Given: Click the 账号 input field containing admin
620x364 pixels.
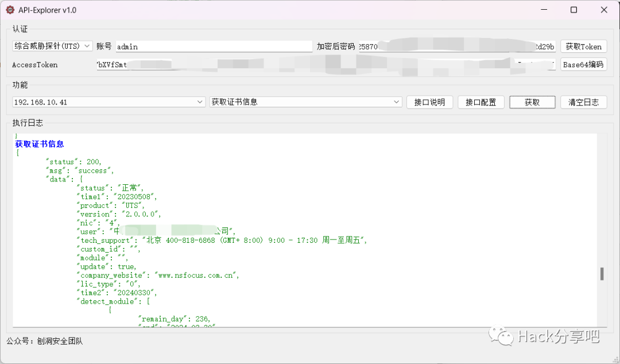Looking at the screenshot, I should 214,47.
